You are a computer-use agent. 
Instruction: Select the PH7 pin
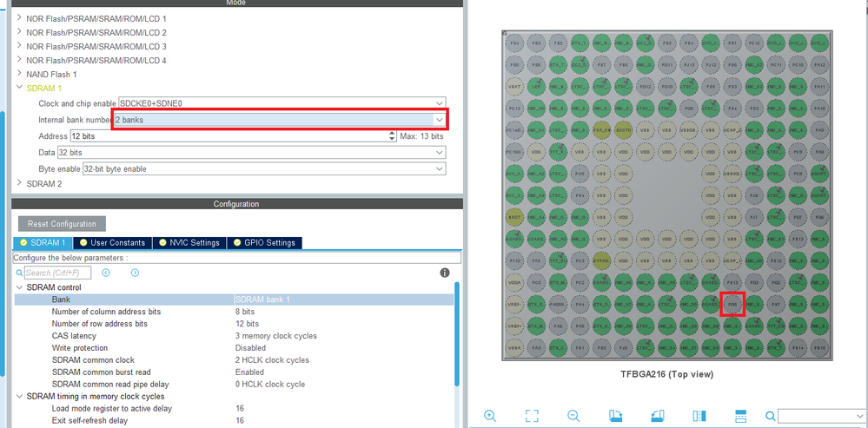pos(776,304)
